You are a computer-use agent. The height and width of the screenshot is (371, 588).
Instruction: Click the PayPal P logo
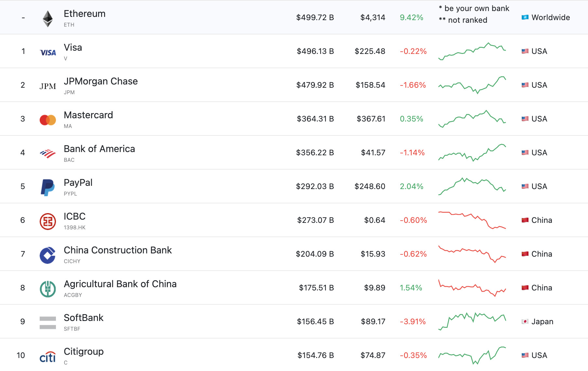pos(48,187)
